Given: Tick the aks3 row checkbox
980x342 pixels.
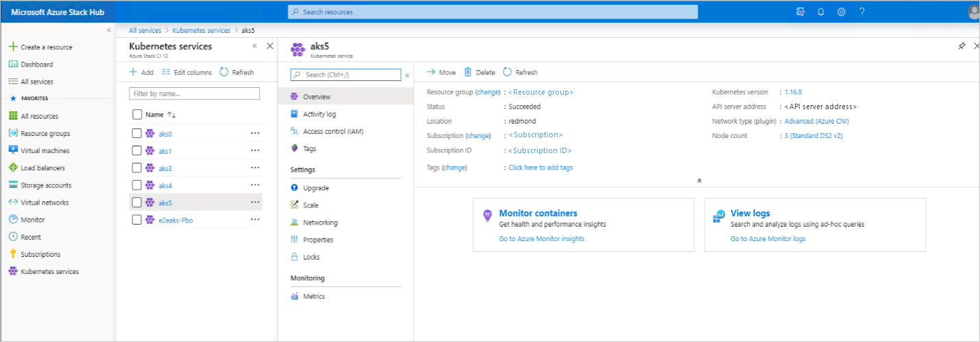Looking at the screenshot, I should click(x=136, y=168).
